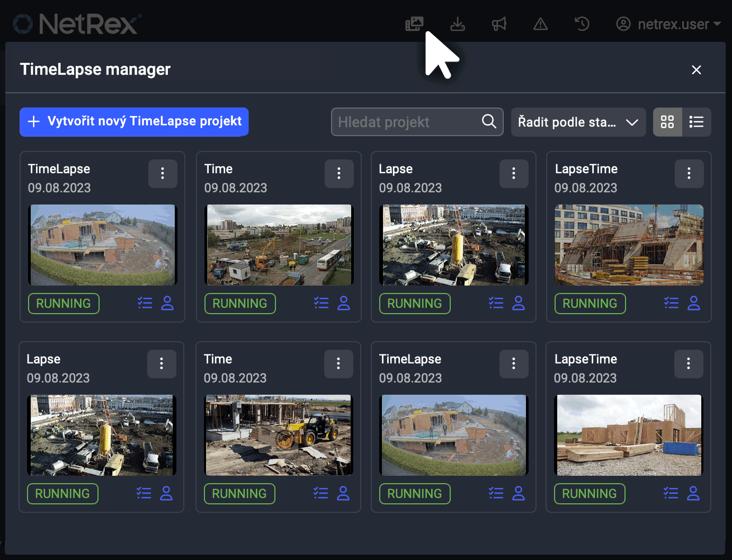This screenshot has width=732, height=560.
Task: Close the TimeLapse manager dialog
Action: pos(696,70)
